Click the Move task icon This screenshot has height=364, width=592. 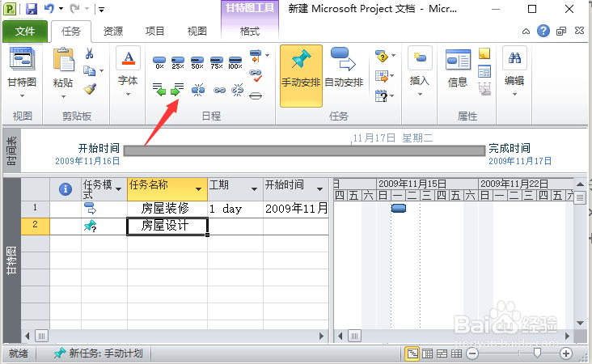point(382,77)
